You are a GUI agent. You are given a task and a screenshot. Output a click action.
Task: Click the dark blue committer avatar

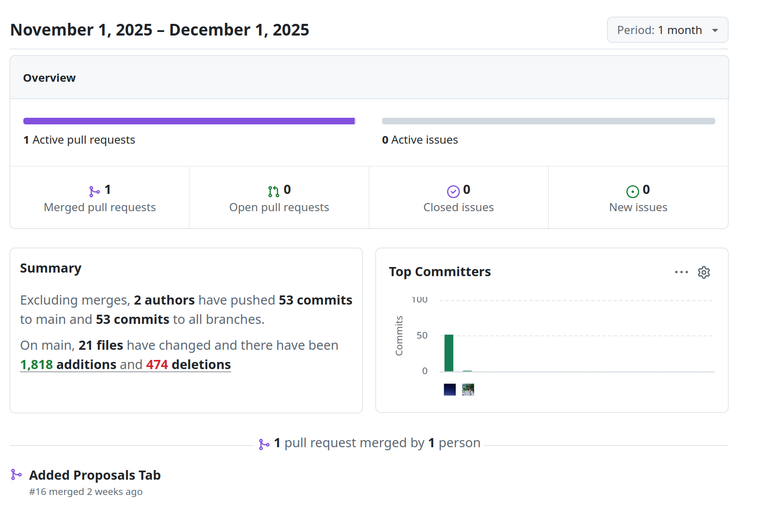[450, 389]
